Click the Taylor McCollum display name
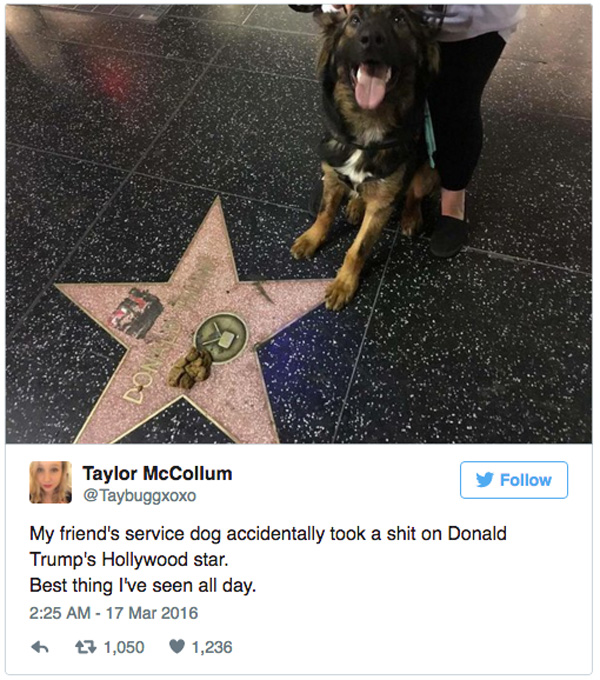This screenshot has width=600, height=680. point(157,473)
